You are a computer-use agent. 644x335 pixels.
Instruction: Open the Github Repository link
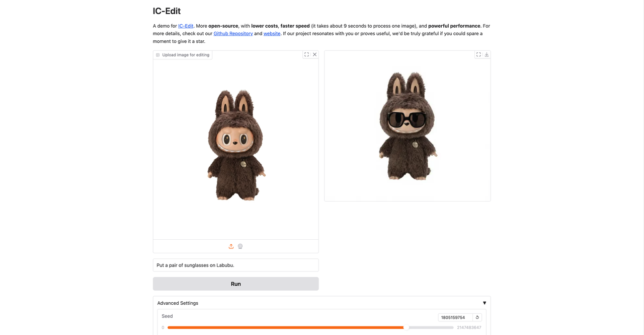233,33
